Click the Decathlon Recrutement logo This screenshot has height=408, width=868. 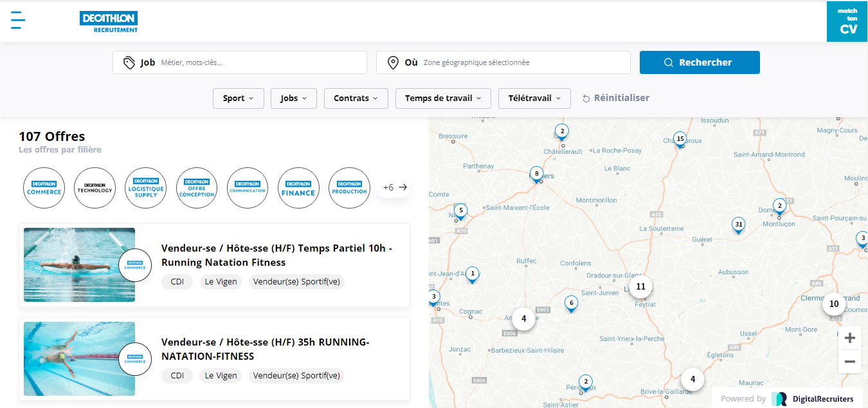pos(109,22)
